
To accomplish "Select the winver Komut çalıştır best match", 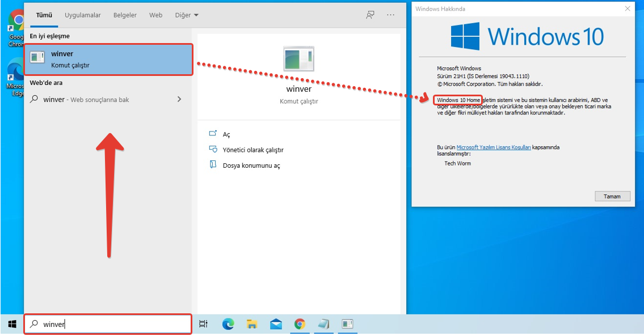I will [x=108, y=59].
